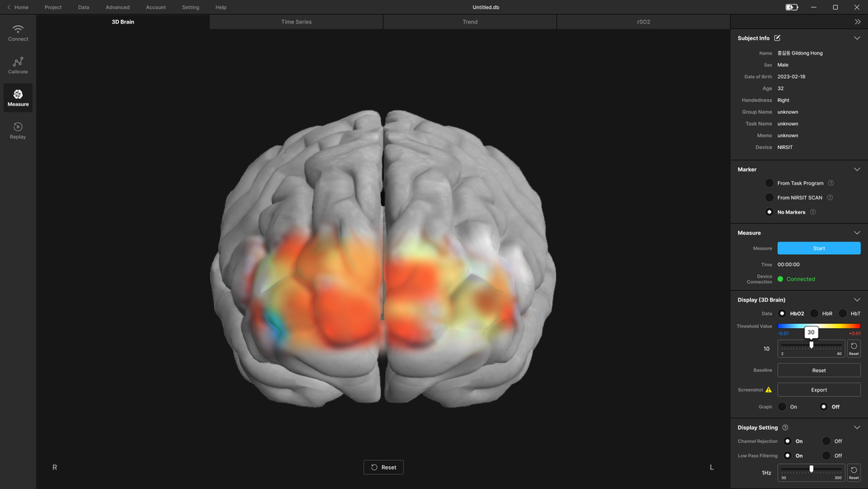Viewport: 868px width, 489px height.
Task: Click the Sex value Male
Action: (x=782, y=65)
